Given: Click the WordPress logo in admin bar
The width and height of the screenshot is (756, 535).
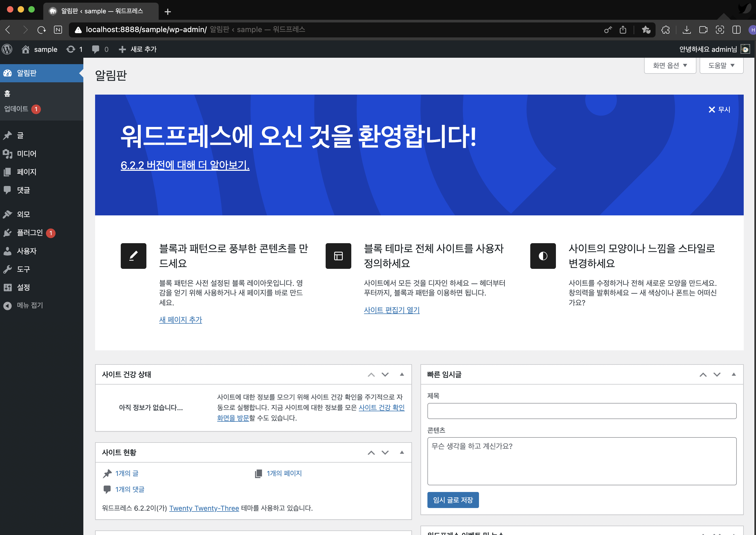Looking at the screenshot, I should (7, 49).
